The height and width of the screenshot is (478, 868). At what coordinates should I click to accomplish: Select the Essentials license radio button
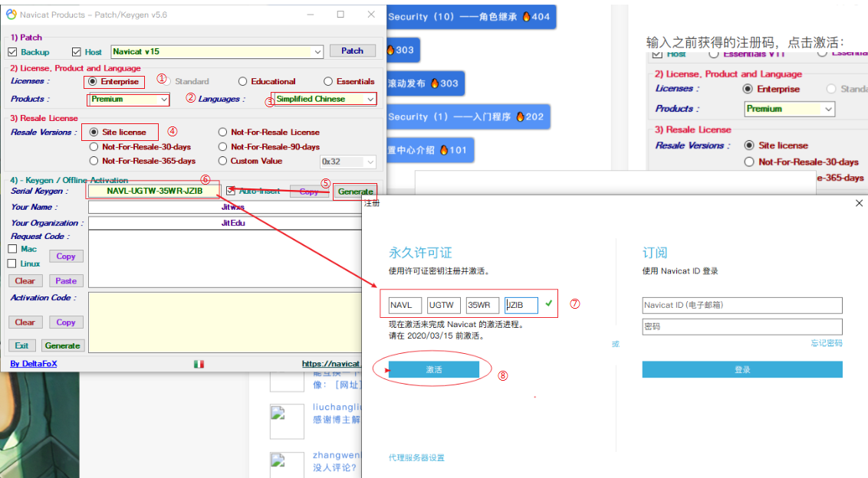(x=328, y=81)
